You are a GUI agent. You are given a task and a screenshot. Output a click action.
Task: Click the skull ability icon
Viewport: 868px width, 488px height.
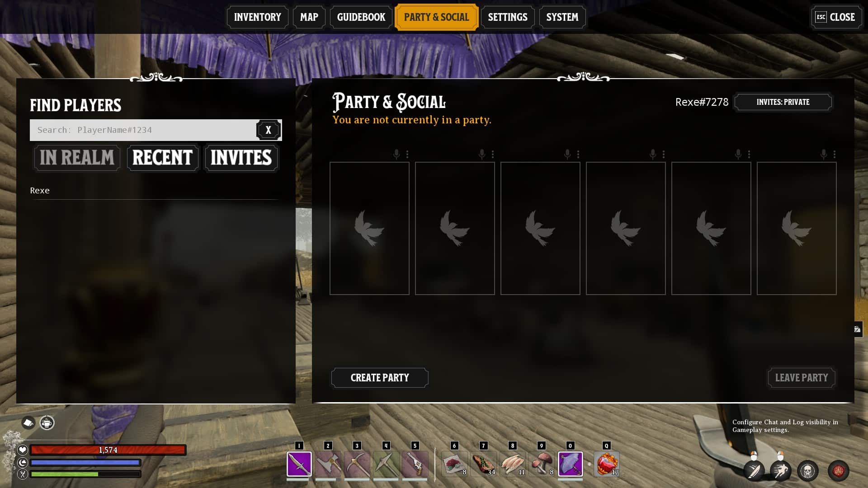808,471
